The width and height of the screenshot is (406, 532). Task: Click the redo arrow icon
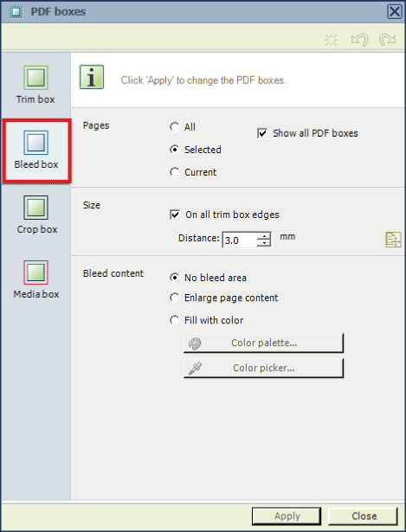[x=387, y=40]
